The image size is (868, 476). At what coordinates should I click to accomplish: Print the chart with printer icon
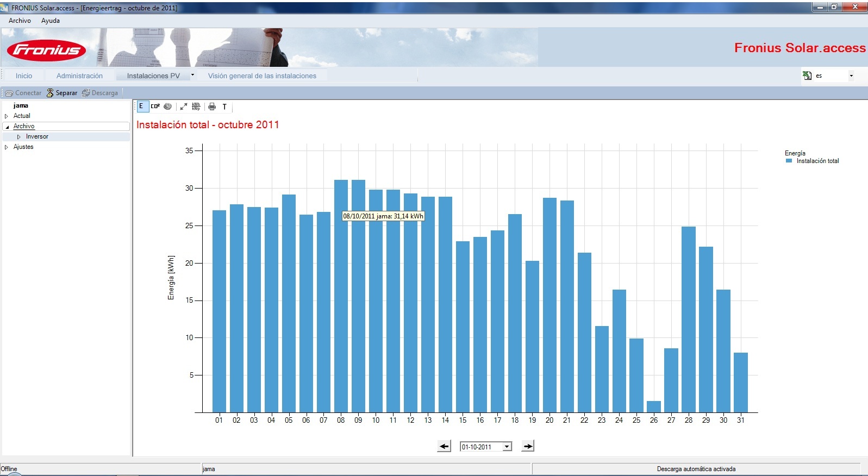tap(212, 107)
